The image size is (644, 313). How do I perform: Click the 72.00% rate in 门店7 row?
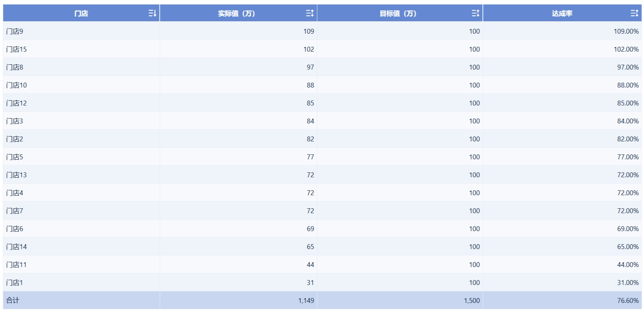(x=628, y=211)
